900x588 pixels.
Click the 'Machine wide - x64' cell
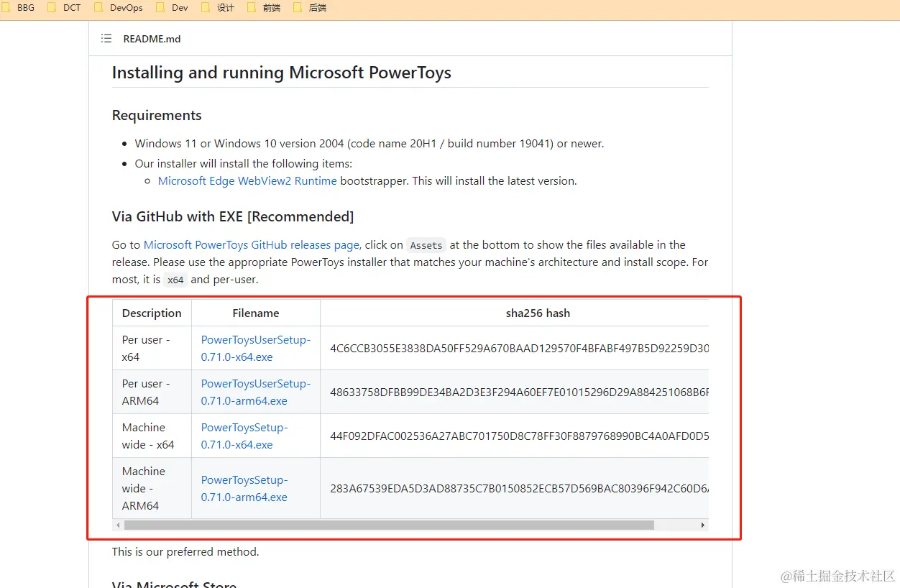point(152,436)
